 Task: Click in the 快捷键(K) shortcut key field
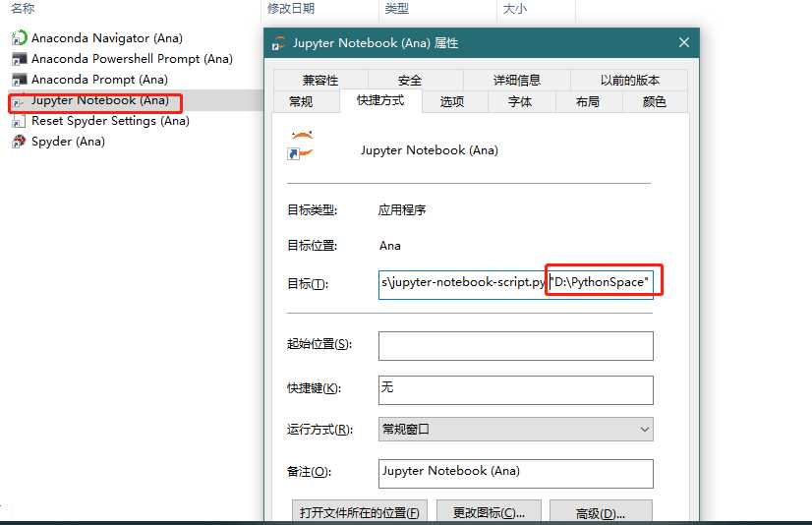pos(516,390)
